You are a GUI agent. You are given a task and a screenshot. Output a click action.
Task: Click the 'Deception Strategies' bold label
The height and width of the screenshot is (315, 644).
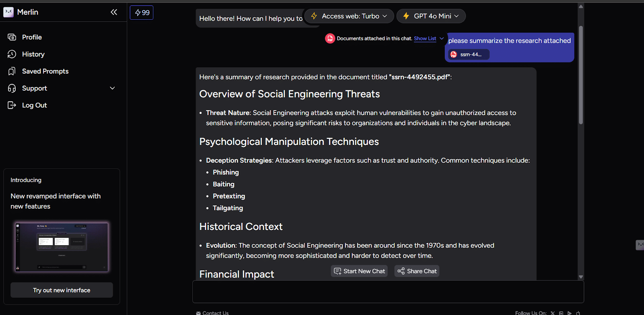tap(239, 160)
